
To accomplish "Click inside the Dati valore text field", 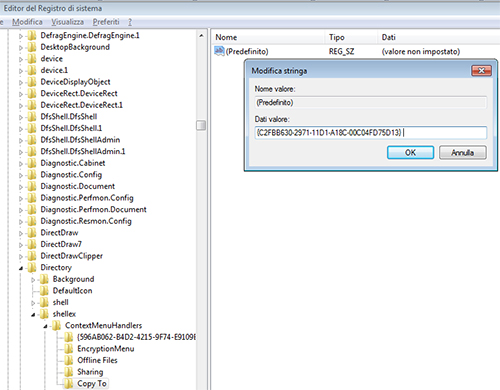I will pyautogui.click(x=370, y=133).
